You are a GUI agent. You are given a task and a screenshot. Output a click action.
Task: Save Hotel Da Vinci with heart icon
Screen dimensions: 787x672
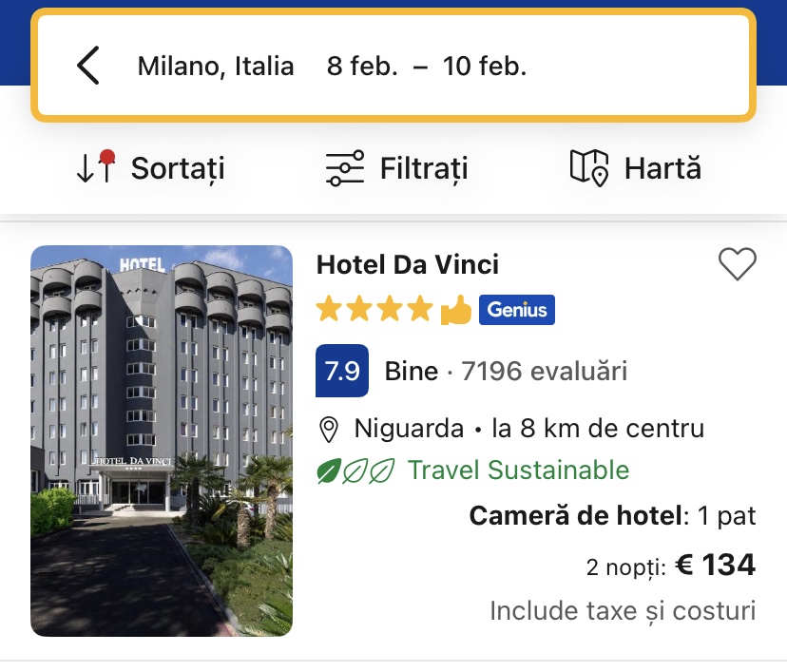coord(737,263)
